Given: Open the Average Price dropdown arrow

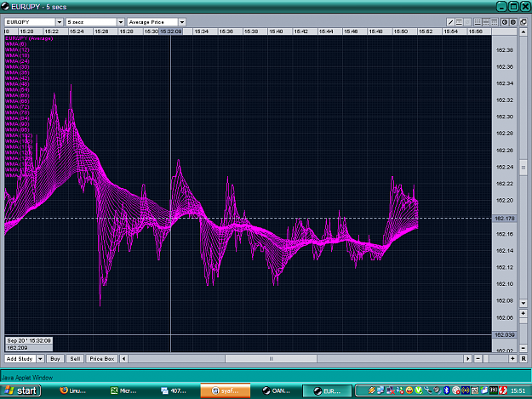Looking at the screenshot, I should [x=182, y=22].
